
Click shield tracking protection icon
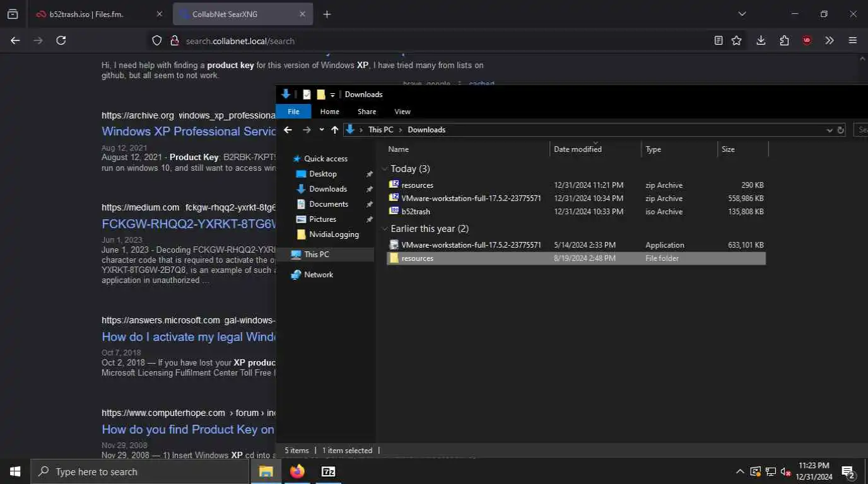point(157,40)
